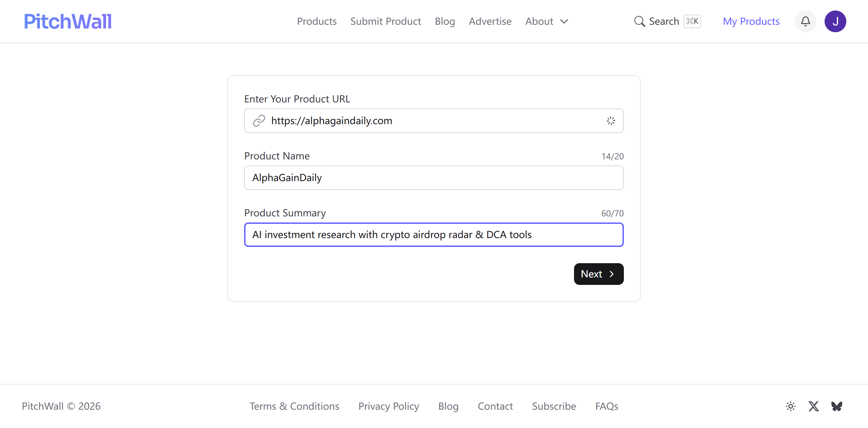
Task: Click the notification bell icon
Action: pyautogui.click(x=805, y=21)
